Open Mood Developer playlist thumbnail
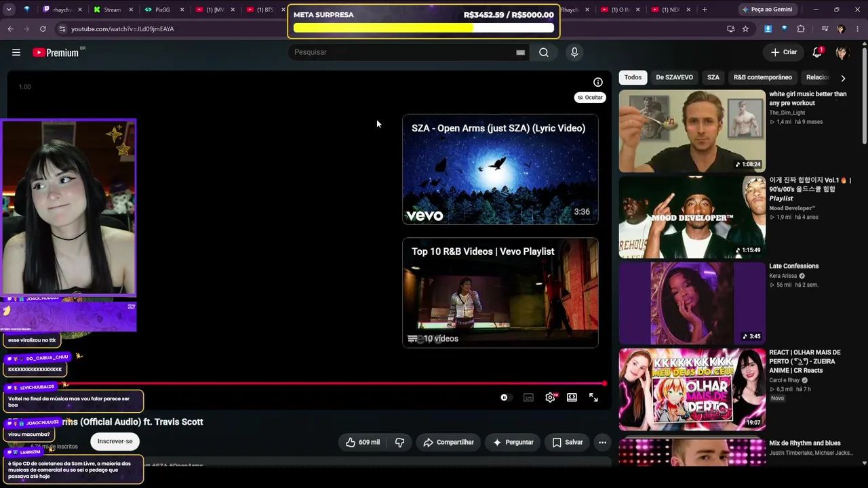Screen dimensions: 868x488 point(692,217)
